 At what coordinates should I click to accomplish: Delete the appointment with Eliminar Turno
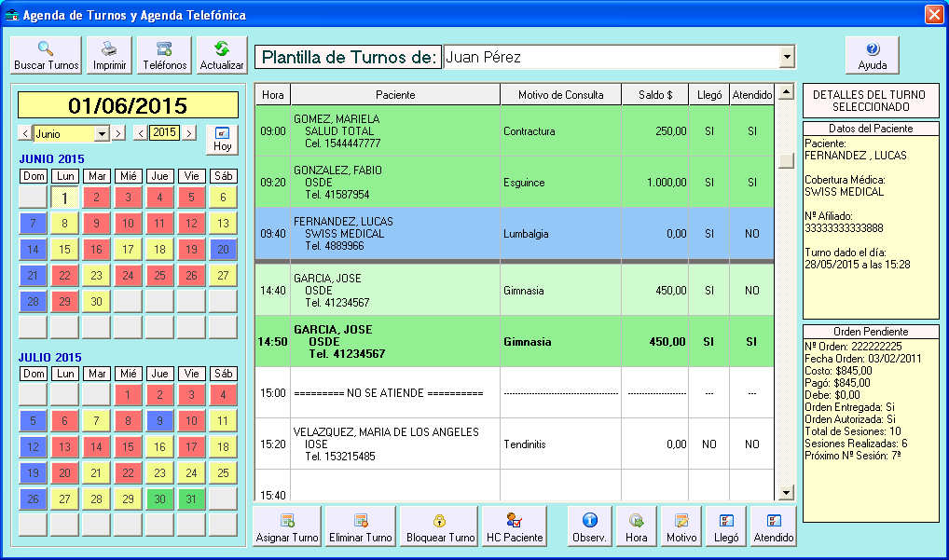pyautogui.click(x=360, y=527)
